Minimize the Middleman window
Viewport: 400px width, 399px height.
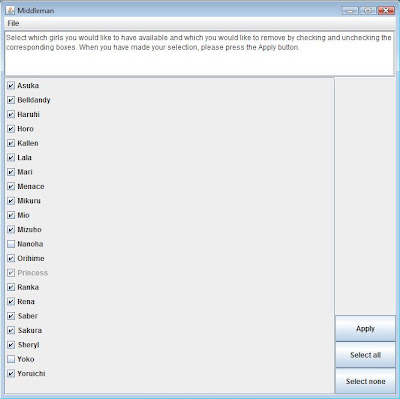pyautogui.click(x=350, y=11)
